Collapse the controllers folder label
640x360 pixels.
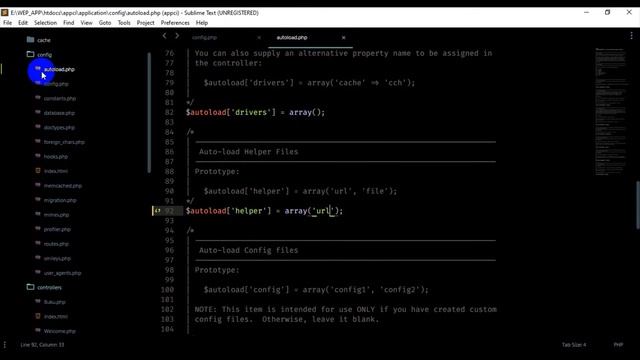coord(49,288)
